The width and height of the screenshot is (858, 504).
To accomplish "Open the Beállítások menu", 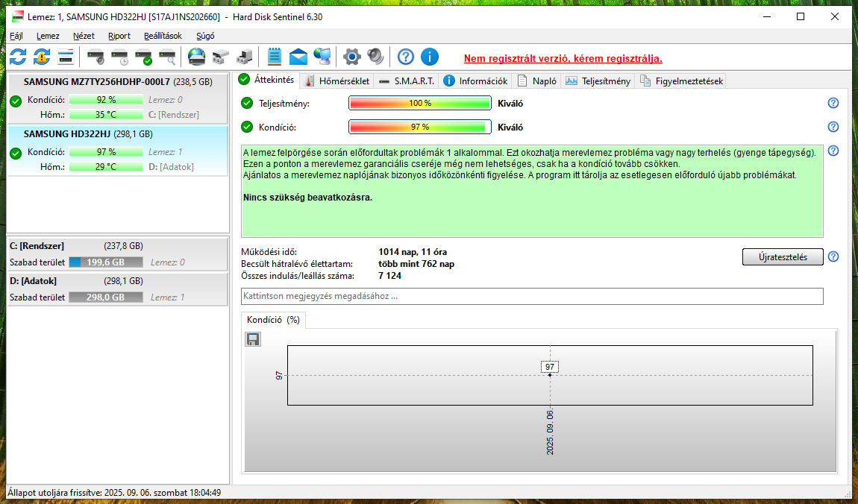I will click(163, 36).
